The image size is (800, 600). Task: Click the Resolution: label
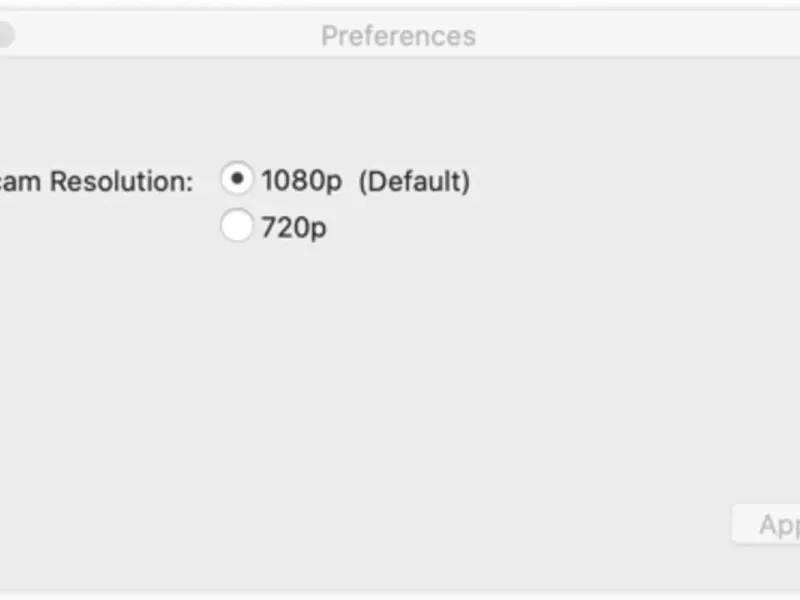tap(121, 181)
